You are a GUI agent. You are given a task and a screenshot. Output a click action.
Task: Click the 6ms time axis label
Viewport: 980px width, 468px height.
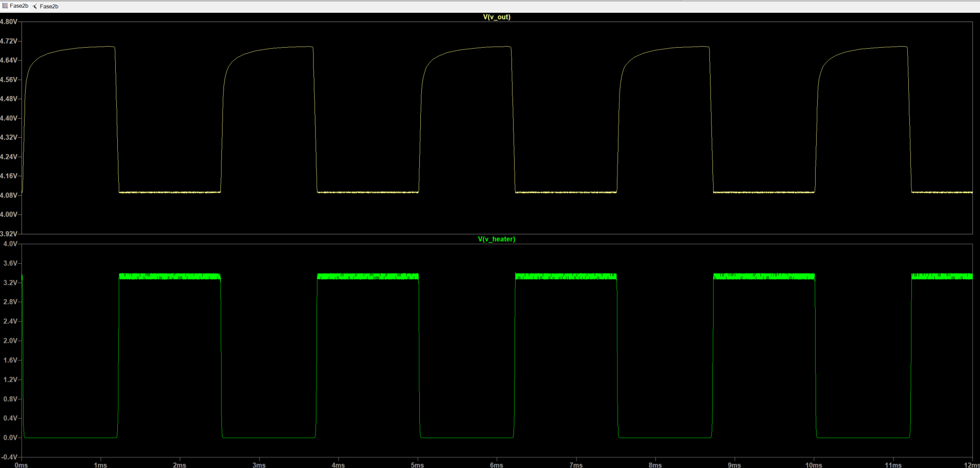pos(496,465)
